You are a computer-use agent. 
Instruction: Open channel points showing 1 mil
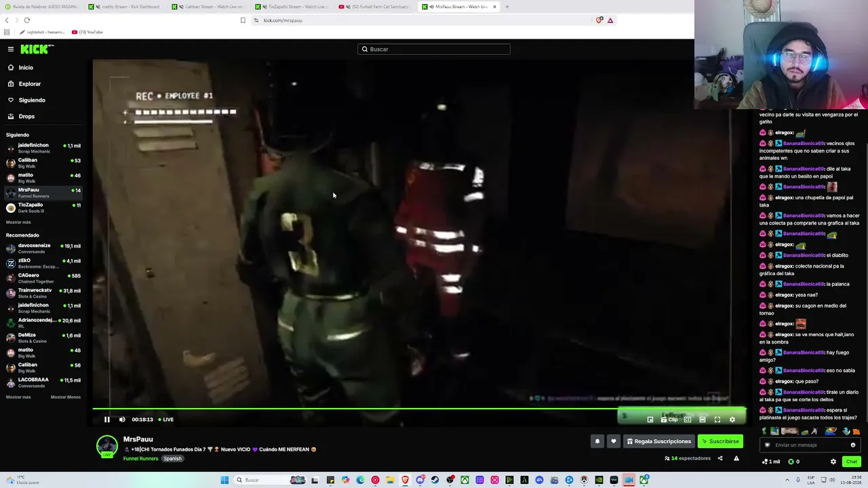tap(771, 462)
